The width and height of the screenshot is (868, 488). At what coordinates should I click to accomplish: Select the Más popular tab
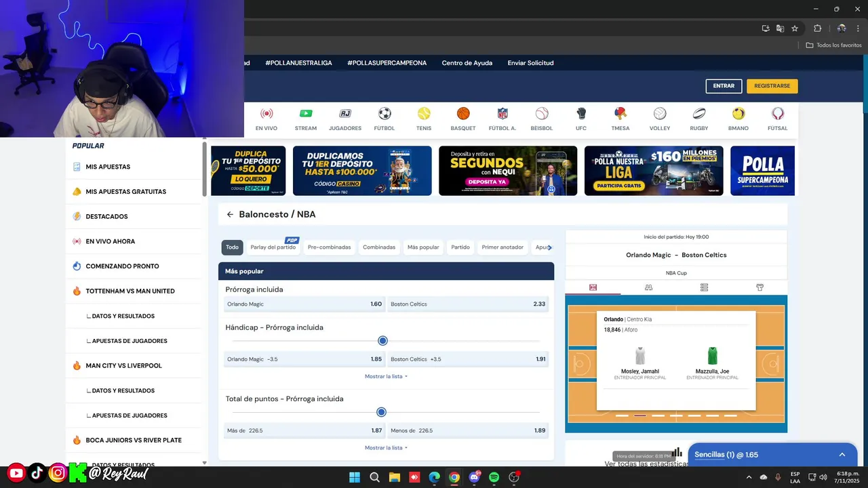point(423,247)
